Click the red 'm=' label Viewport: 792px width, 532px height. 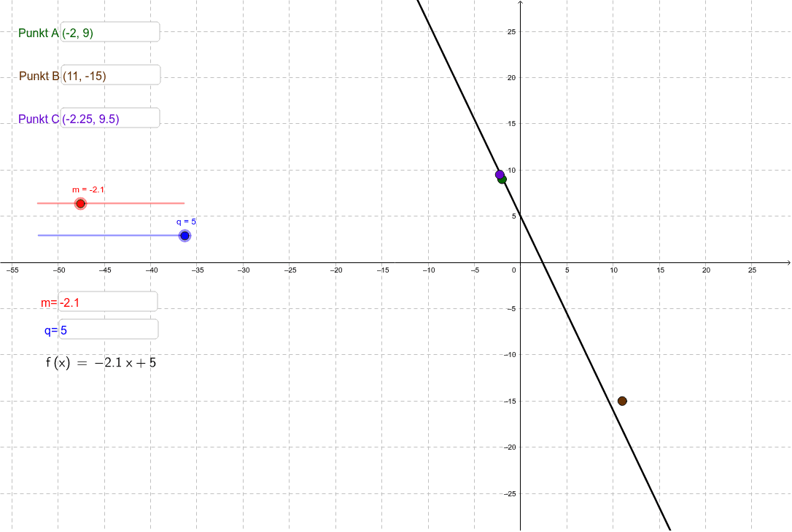tap(49, 303)
